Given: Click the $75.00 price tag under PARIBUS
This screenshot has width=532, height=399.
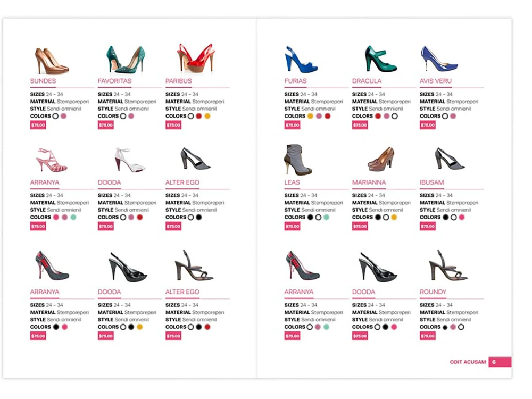Looking at the screenshot, I should tap(173, 124).
